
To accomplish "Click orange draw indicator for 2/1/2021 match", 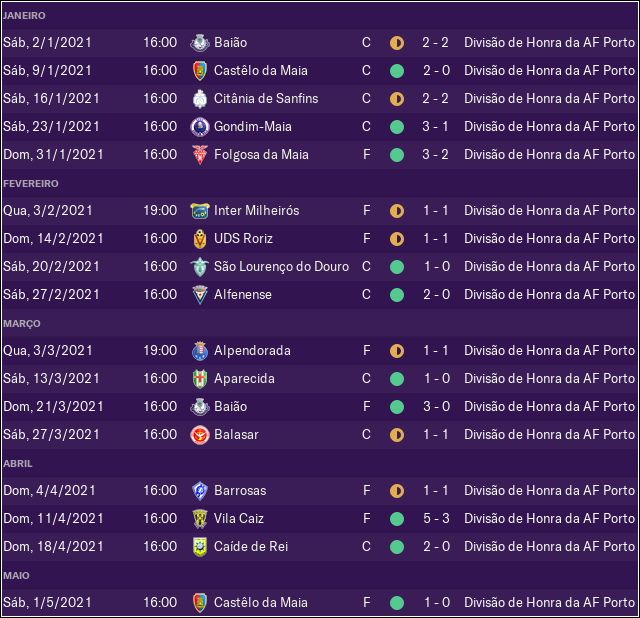I will (397, 43).
